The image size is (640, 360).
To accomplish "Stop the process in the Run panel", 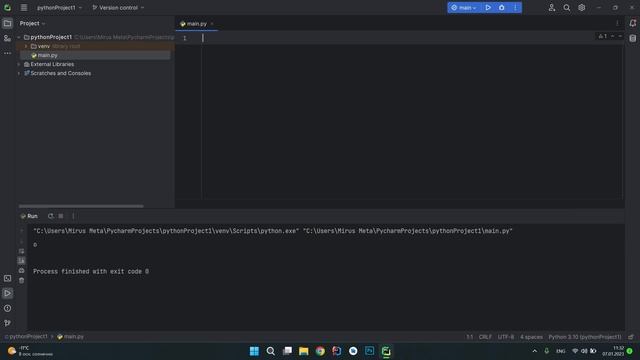I will [61, 216].
